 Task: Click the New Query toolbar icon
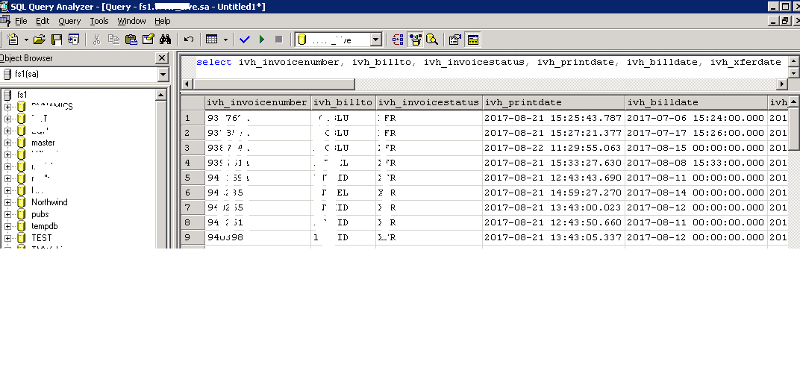(12, 39)
